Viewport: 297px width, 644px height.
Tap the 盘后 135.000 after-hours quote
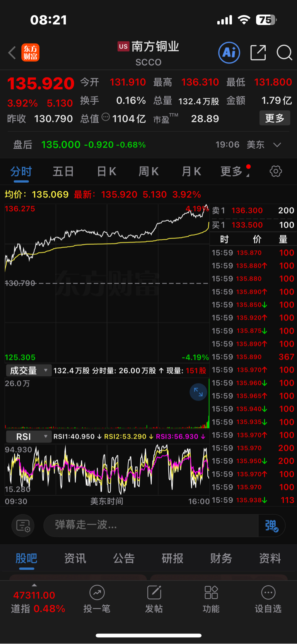79,145
